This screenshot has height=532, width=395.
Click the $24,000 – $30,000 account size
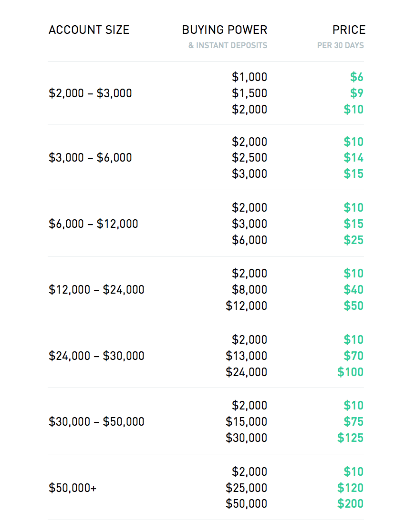pyautogui.click(x=96, y=356)
